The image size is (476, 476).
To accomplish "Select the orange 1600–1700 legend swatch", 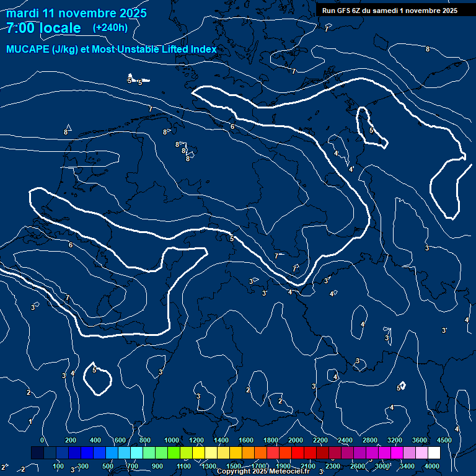I will [x=248, y=452].
